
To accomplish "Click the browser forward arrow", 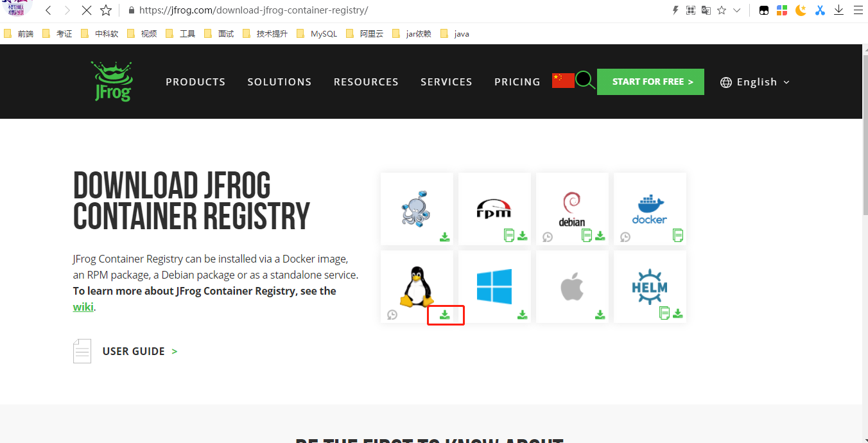I will [67, 10].
